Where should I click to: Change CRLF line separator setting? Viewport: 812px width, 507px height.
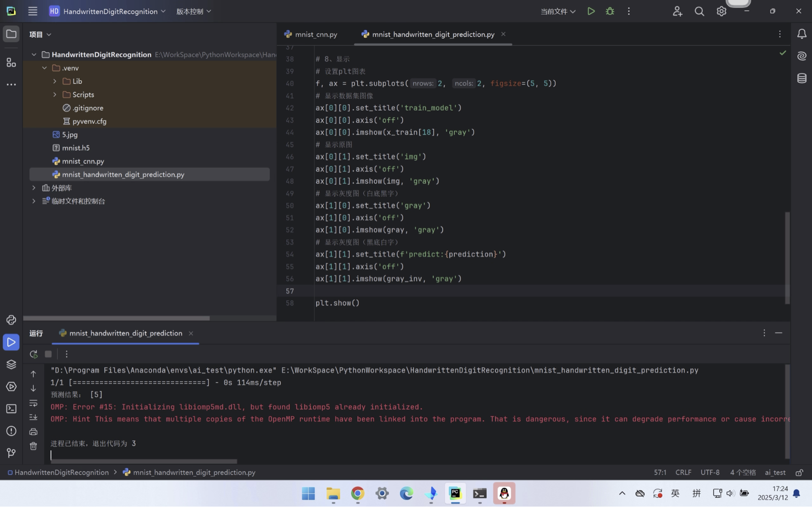pos(683,472)
